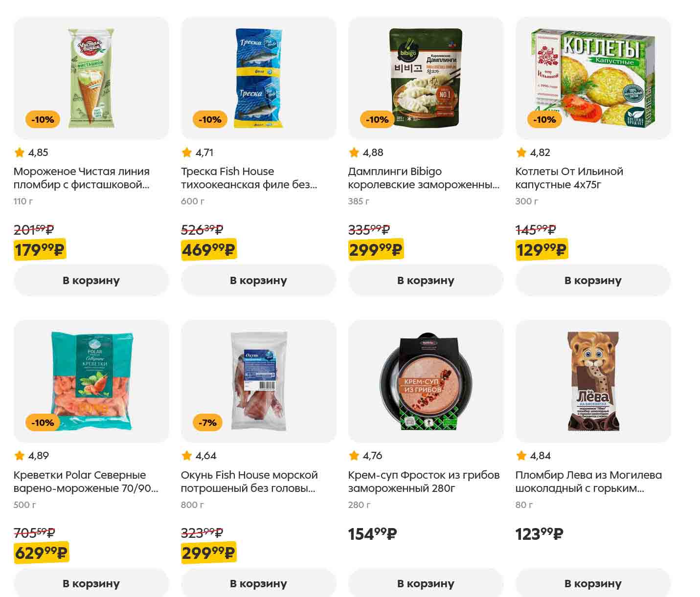Image resolution: width=700 pixels, height=597 pixels.
Task: Open the Дамплинги Bibigo королевские title link
Action: coord(423,178)
